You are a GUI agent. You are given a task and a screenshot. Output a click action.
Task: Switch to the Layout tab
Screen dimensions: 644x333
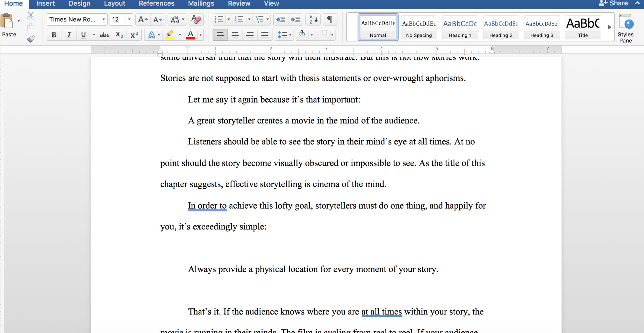[114, 4]
